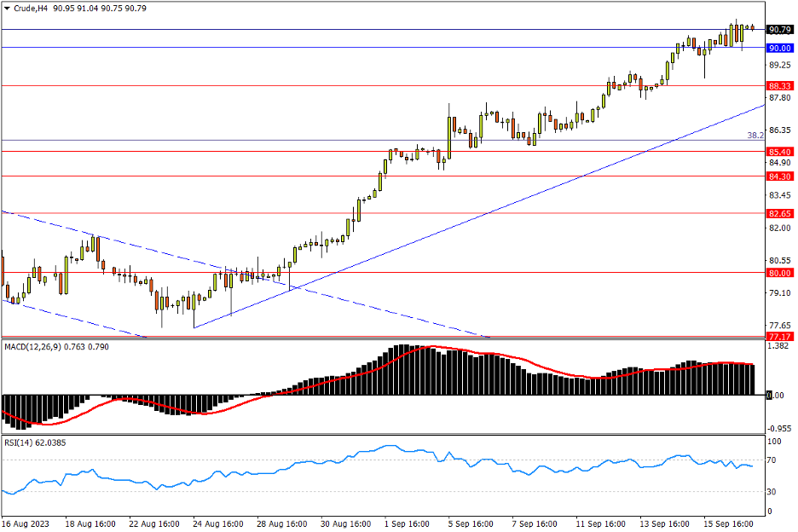Click the 90.79 current price label

pos(779,30)
